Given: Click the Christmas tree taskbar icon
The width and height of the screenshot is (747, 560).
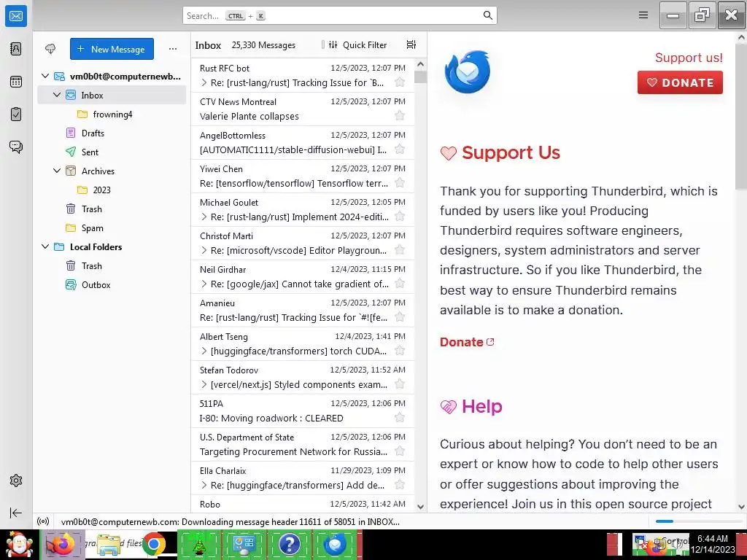Looking at the screenshot, I should pos(198,544).
